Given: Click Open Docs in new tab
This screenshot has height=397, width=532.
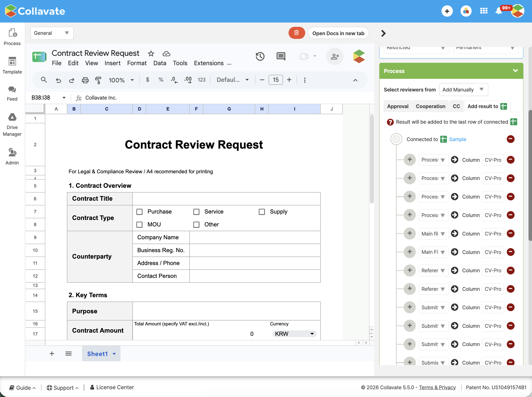Looking at the screenshot, I should [x=338, y=33].
